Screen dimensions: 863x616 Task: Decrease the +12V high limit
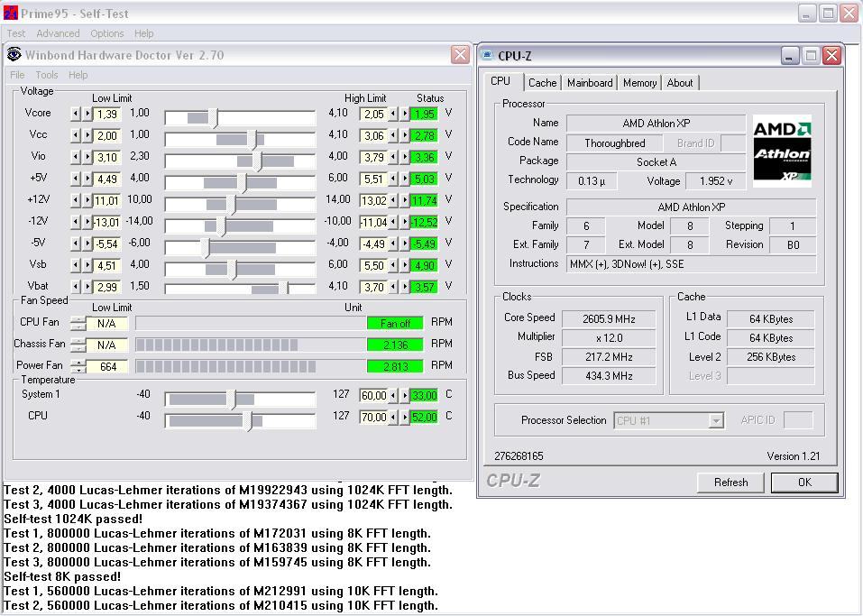click(393, 200)
